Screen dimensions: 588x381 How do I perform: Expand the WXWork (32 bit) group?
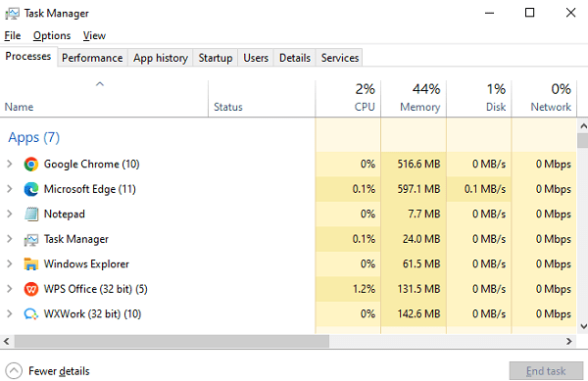point(10,314)
